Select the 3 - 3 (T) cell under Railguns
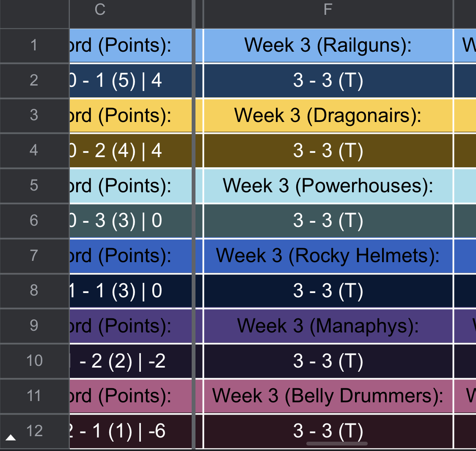 click(x=328, y=80)
